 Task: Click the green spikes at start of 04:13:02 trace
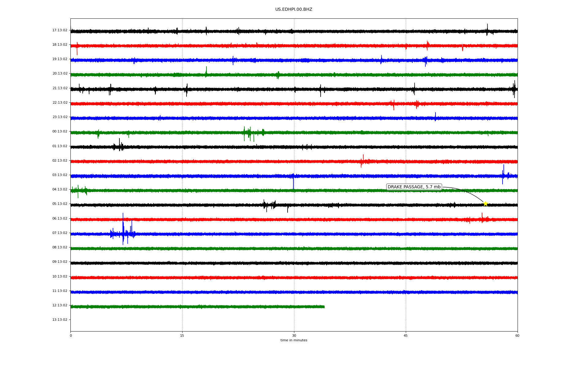click(x=78, y=191)
